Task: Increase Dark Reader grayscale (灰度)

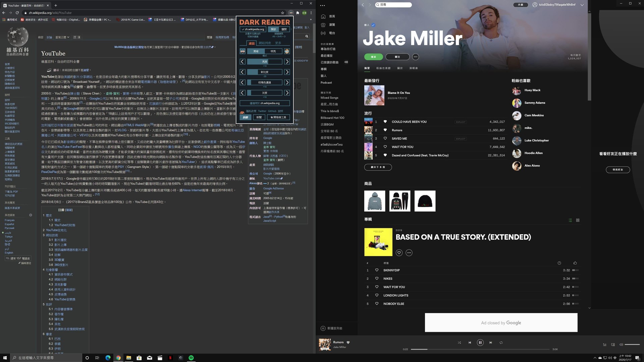Action: click(287, 93)
